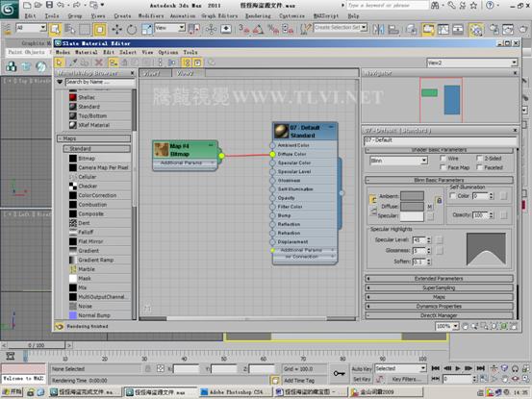This screenshot has height=399, width=532.
Task: Click the Play Animation button
Action: pyautogui.click(x=458, y=368)
